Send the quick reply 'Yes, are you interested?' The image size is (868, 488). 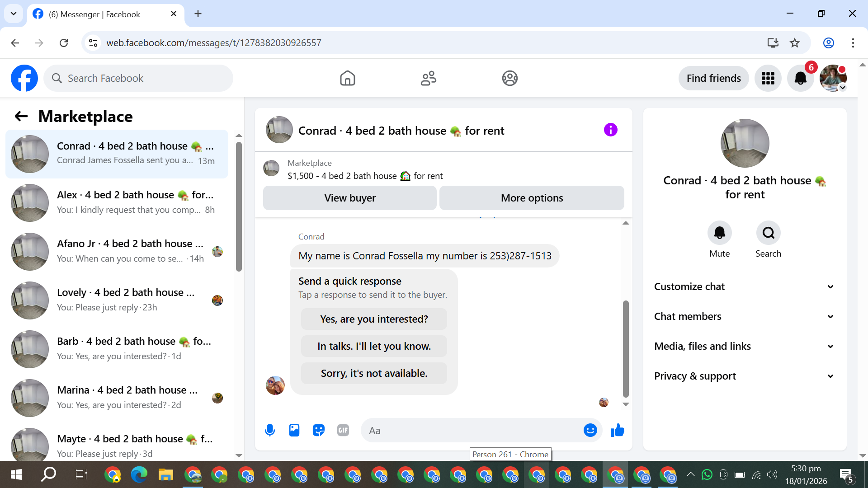374,319
